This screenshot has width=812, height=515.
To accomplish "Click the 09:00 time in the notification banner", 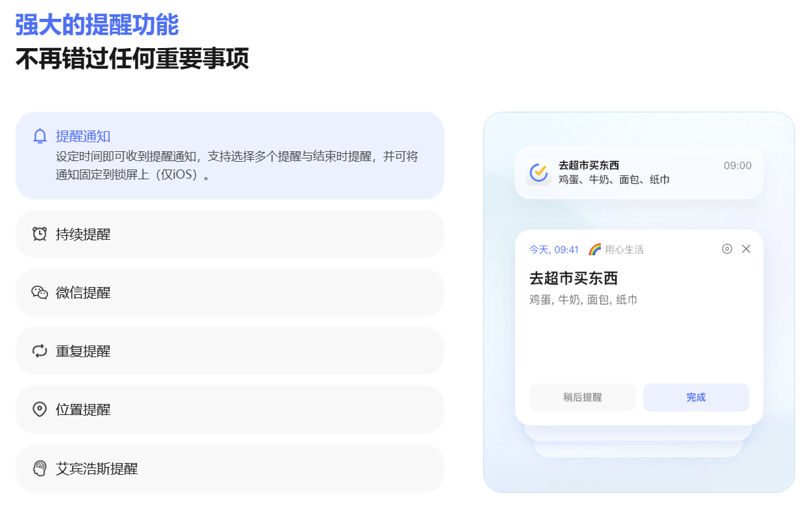I will 737,166.
